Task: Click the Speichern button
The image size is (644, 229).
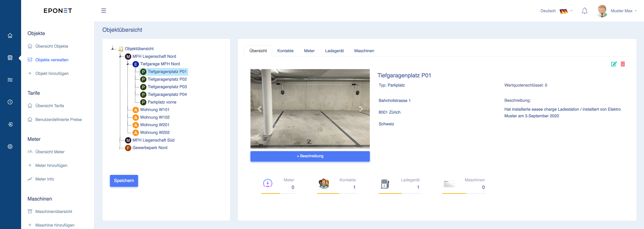Action: tap(124, 180)
